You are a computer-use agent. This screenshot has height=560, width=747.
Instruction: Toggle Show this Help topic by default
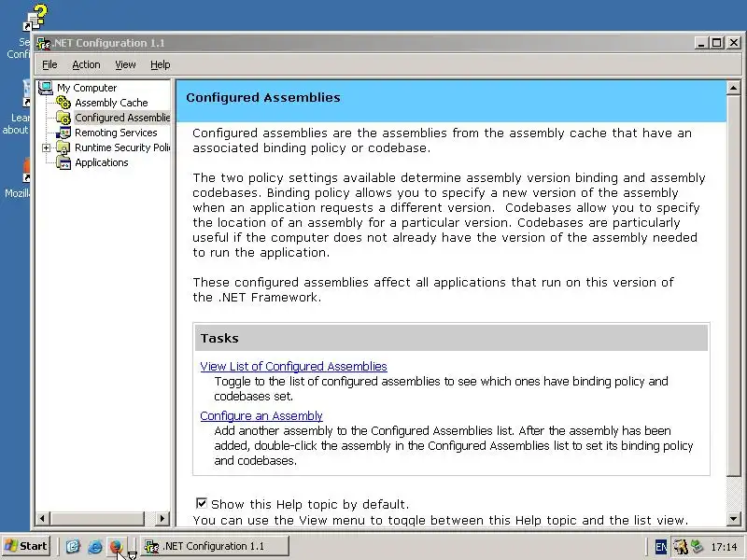click(x=202, y=503)
